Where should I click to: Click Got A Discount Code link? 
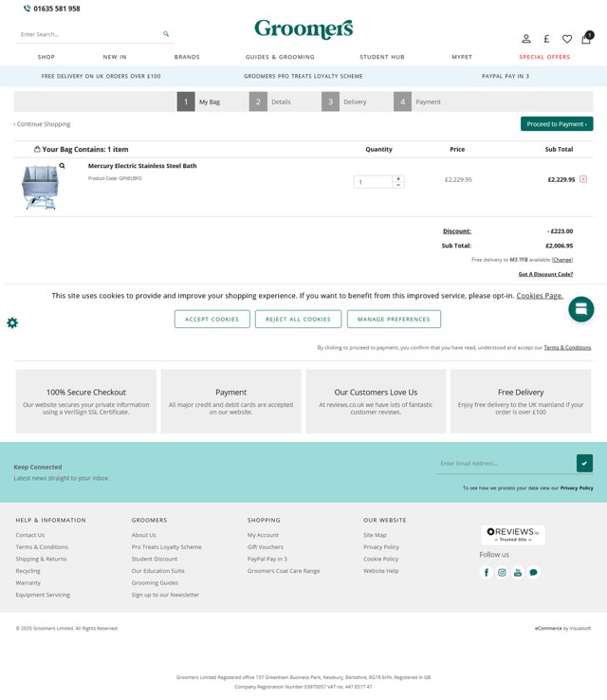point(545,274)
